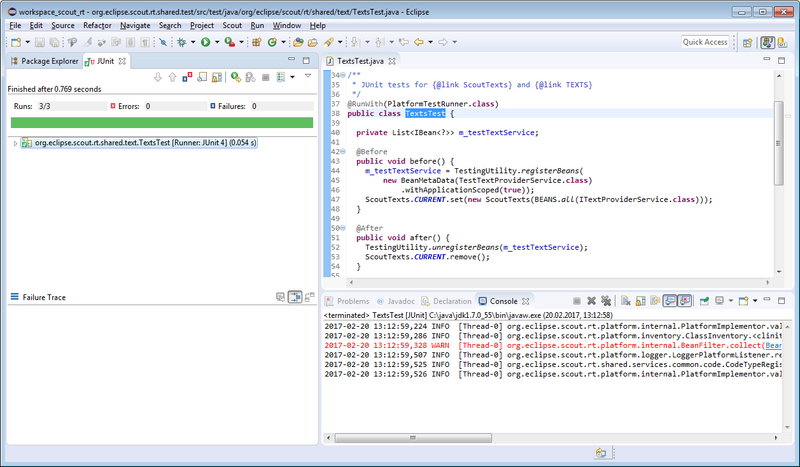Screen dimensions: 800x467
Task: Toggle show console on standard out change
Action: point(669,301)
